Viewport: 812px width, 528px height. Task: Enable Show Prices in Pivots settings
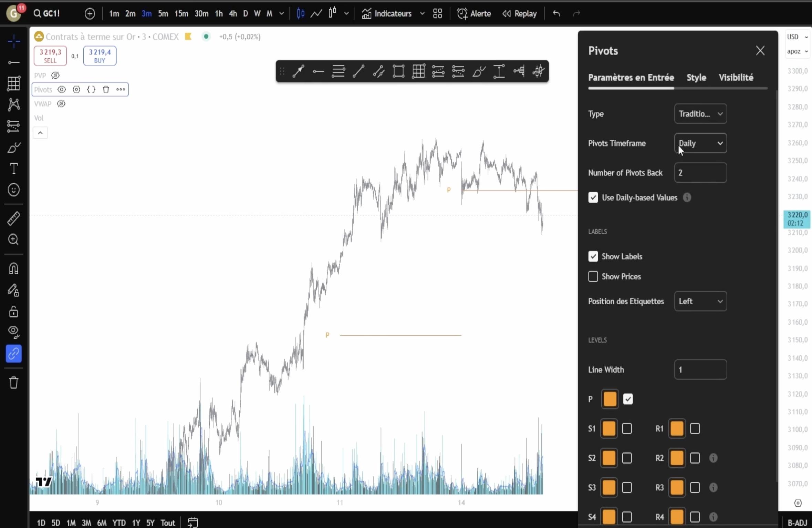coord(593,276)
